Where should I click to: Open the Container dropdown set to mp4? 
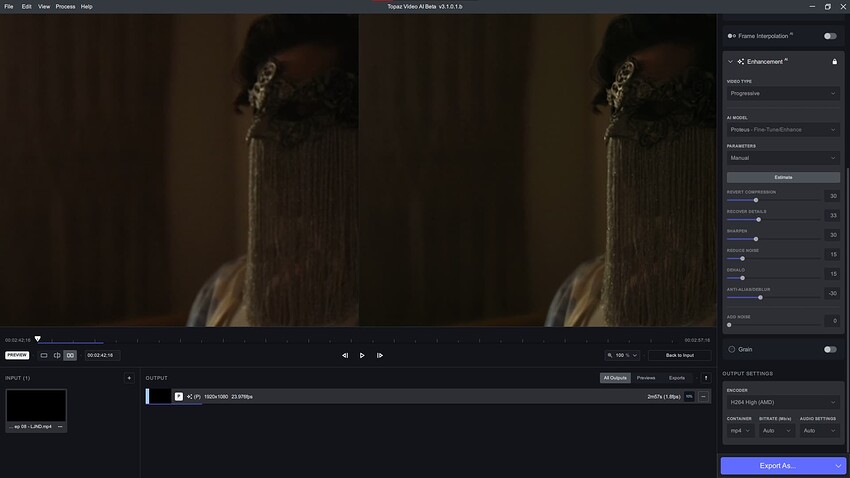tap(740, 430)
